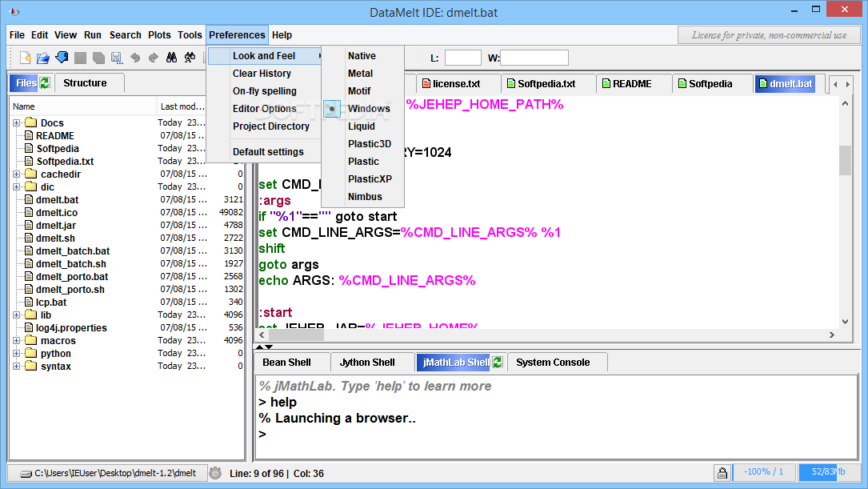Click the Save All stacked disks icon
Screen dimensions: 868x489
98,58
